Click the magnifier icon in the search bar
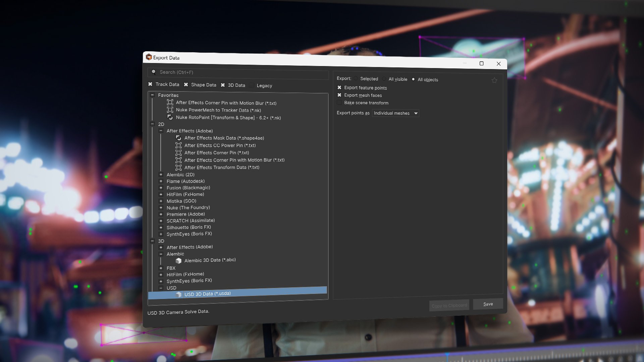 (154, 71)
